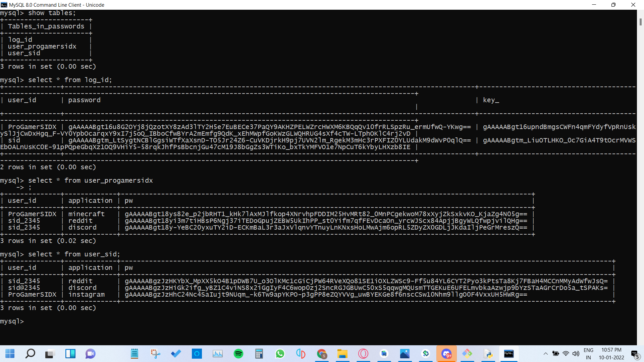The height and width of the screenshot is (362, 644).
Task: Click the Snipping Tool taskbar icon
Action: [155, 354]
